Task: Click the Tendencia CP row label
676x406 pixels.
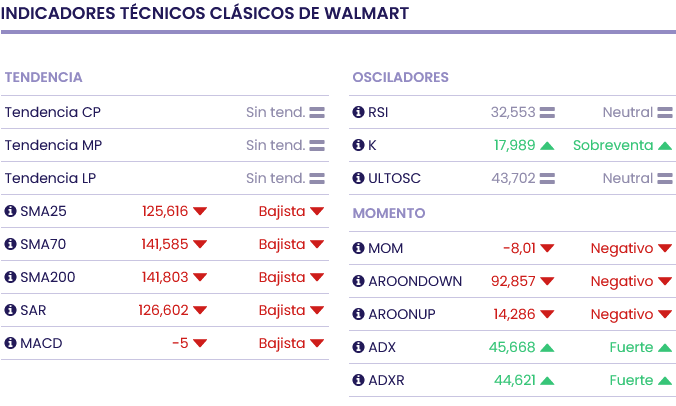Action: 52,112
